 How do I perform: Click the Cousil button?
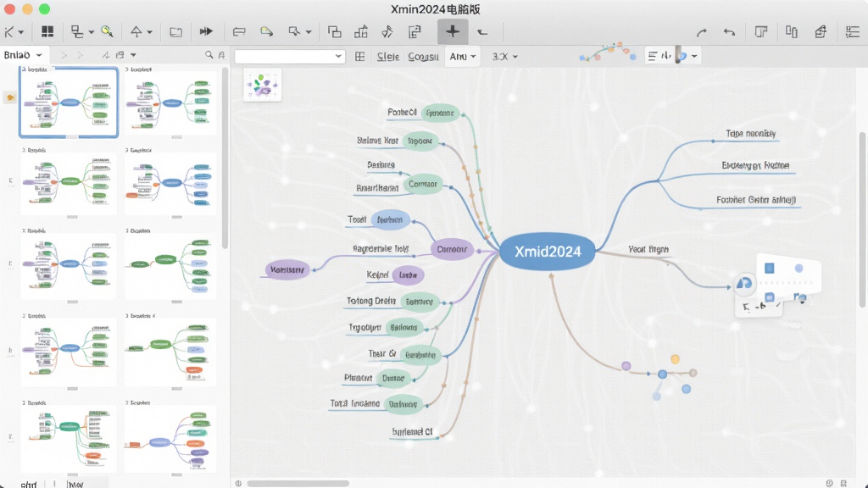[424, 57]
